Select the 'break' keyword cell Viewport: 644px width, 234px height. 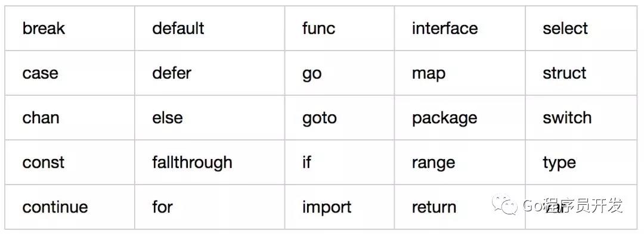click(70, 28)
